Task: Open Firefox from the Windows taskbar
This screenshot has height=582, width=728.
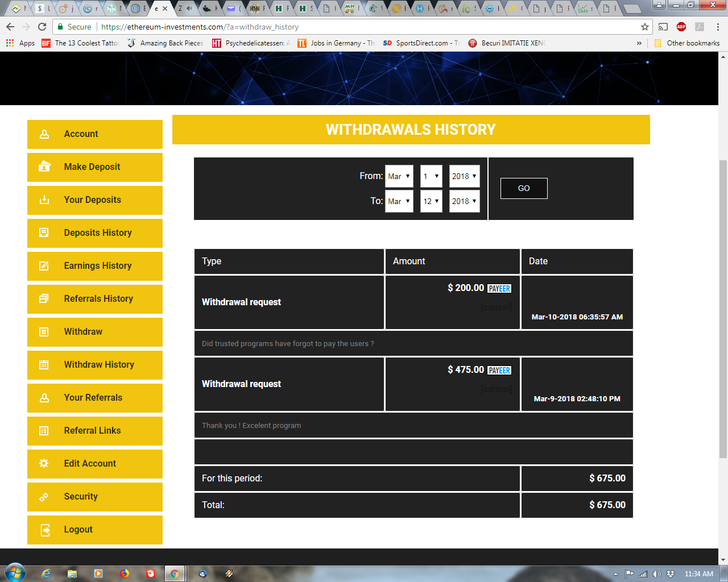Action: coord(125,573)
